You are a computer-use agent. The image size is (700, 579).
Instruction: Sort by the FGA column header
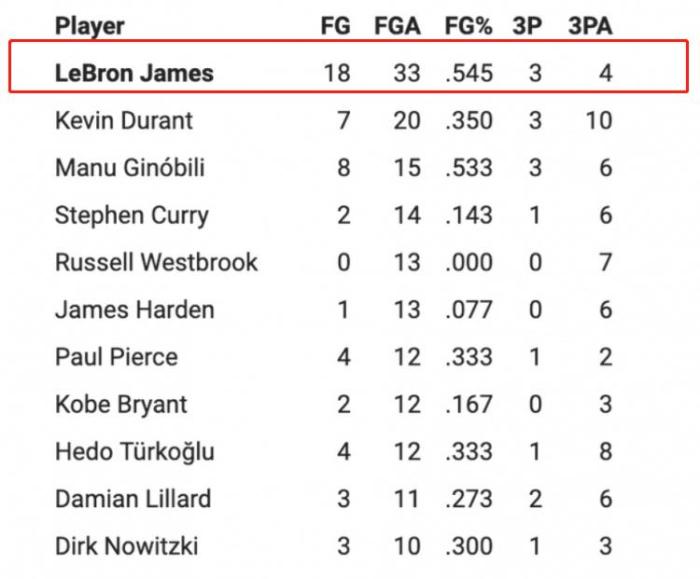(x=397, y=26)
